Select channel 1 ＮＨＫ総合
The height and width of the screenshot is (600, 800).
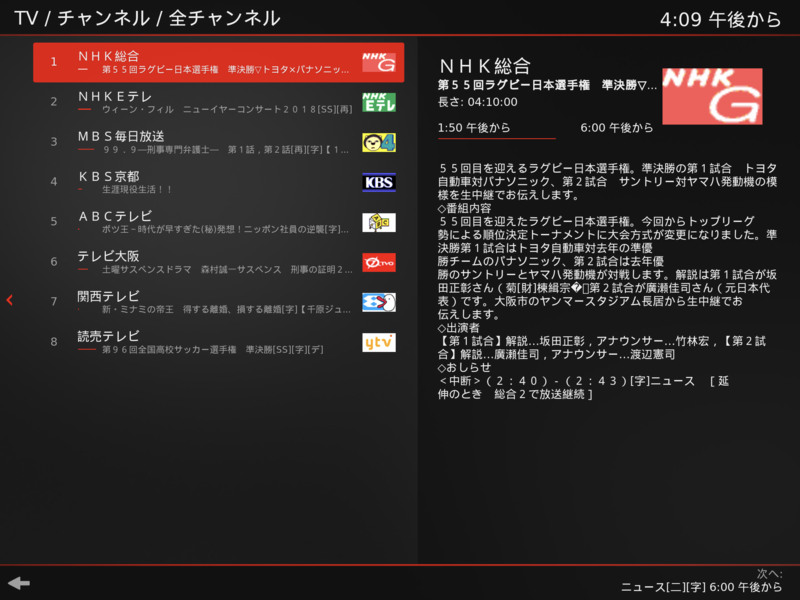(218, 62)
